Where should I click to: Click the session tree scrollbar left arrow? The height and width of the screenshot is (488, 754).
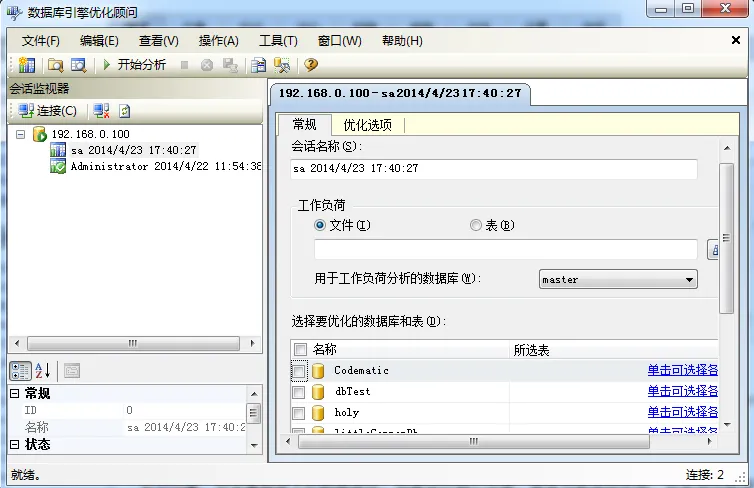tap(17, 343)
